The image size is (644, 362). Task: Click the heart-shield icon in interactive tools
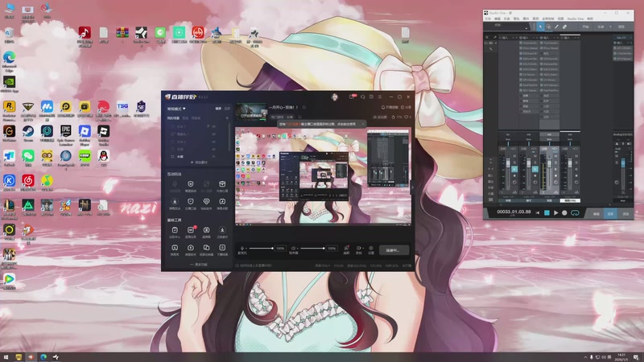(x=206, y=202)
